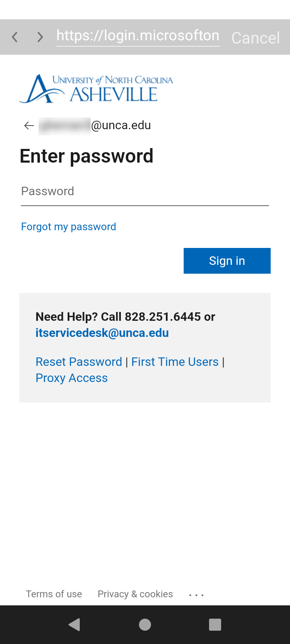Tap the browser forward chevron
The height and width of the screenshot is (644, 290).
(40, 37)
